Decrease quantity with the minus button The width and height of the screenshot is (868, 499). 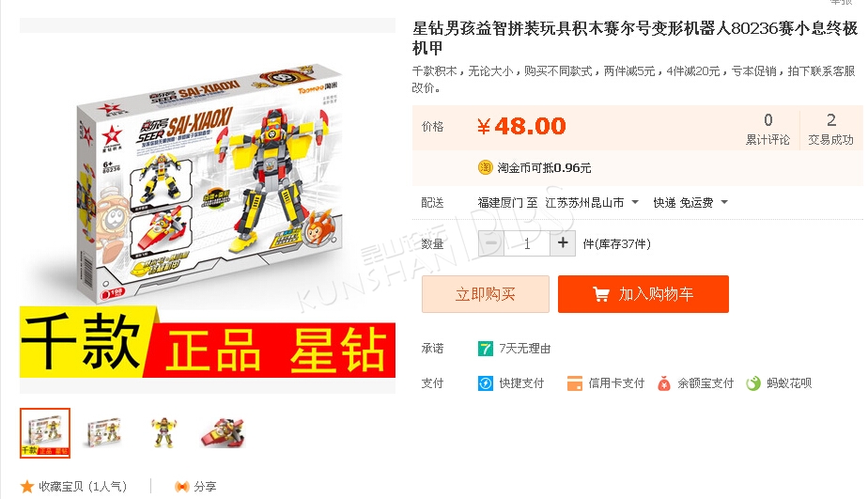click(491, 243)
